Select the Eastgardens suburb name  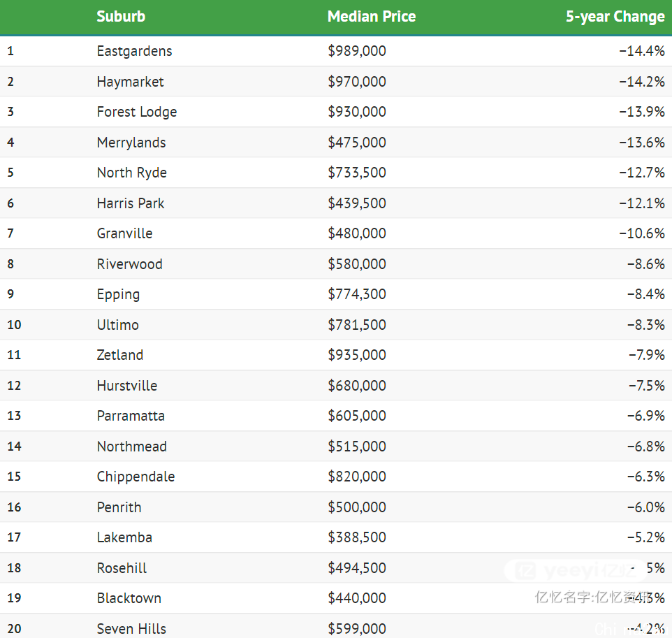[134, 51]
